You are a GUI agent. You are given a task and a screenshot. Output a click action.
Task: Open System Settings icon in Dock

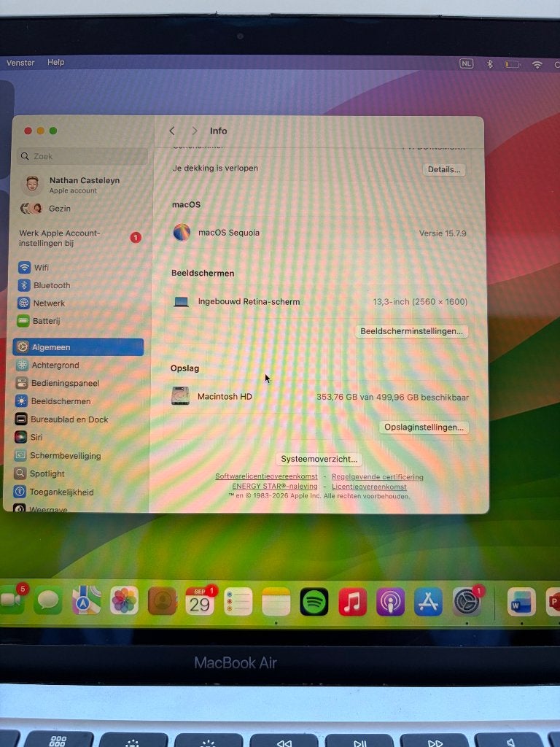[x=466, y=602]
